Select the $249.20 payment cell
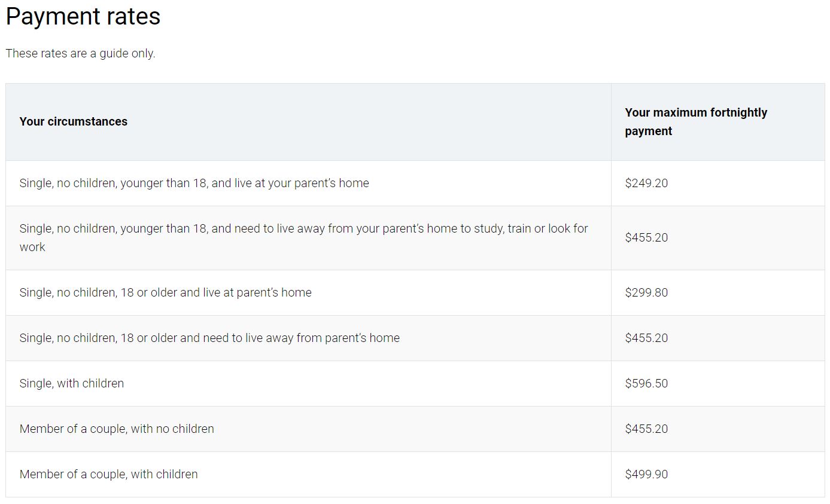 [646, 183]
